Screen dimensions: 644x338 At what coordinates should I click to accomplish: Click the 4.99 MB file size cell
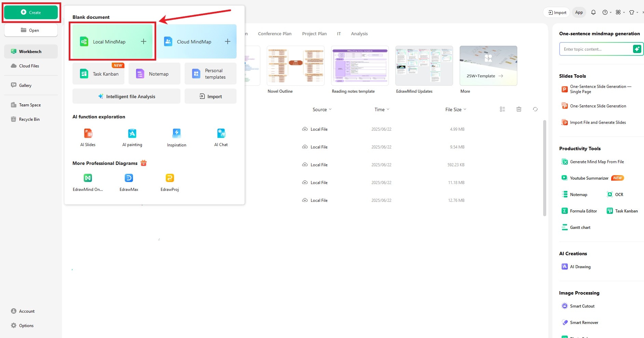(x=457, y=129)
